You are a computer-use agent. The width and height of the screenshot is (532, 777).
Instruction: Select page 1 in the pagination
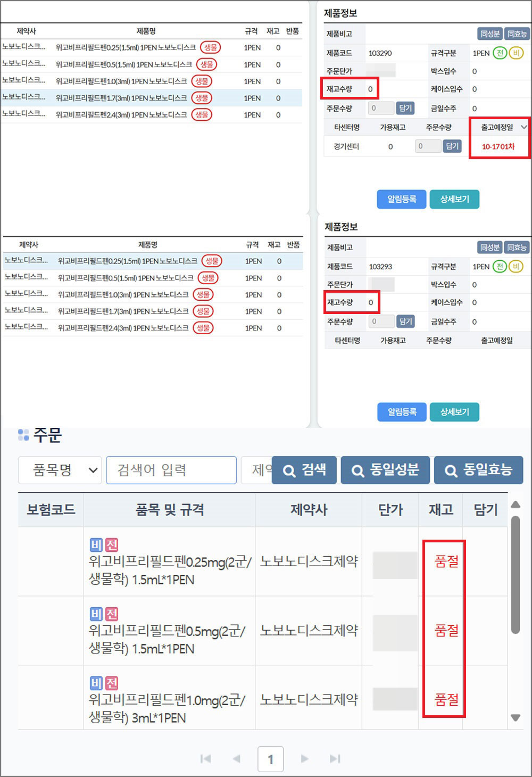point(270,759)
